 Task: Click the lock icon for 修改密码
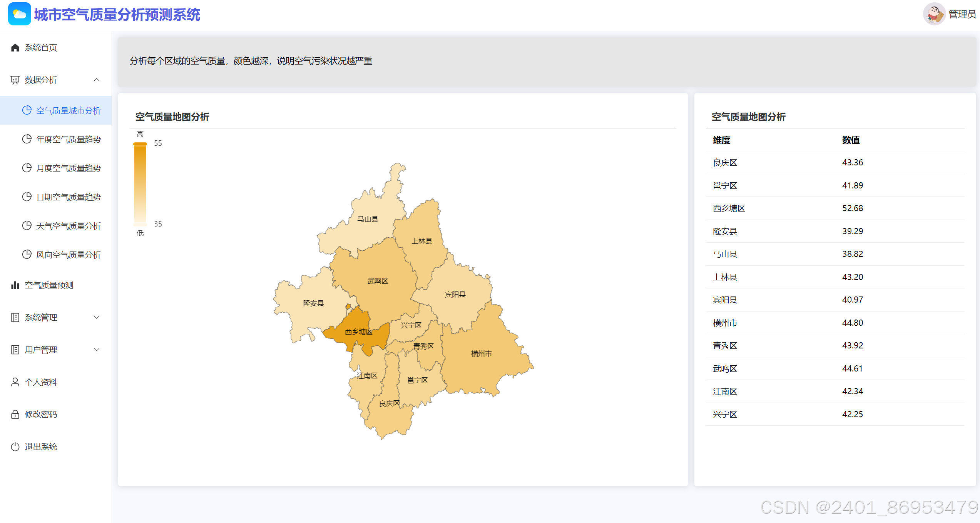click(15, 414)
